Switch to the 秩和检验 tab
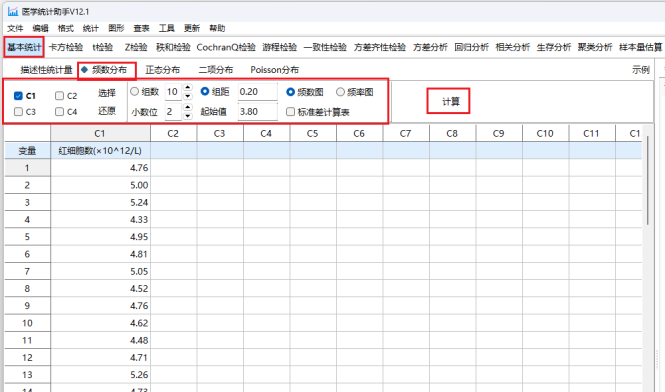The image size is (665, 392). click(x=173, y=47)
